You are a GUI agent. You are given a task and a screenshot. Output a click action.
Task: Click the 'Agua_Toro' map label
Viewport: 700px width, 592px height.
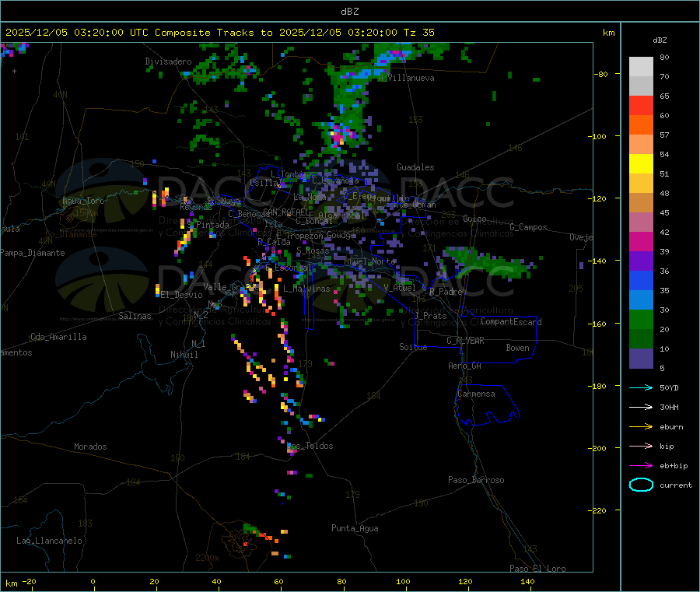point(83,201)
